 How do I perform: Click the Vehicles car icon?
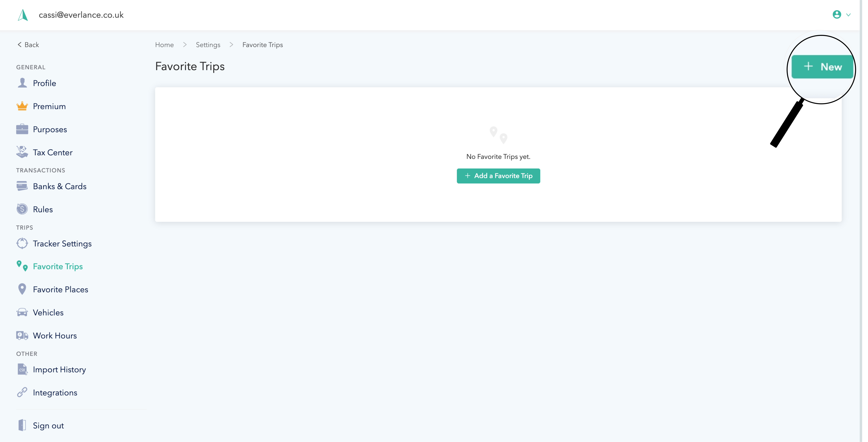pos(22,312)
